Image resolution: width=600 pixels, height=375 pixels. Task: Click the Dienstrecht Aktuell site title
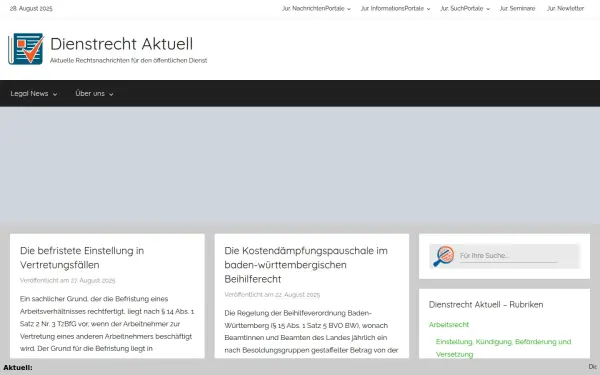point(122,44)
